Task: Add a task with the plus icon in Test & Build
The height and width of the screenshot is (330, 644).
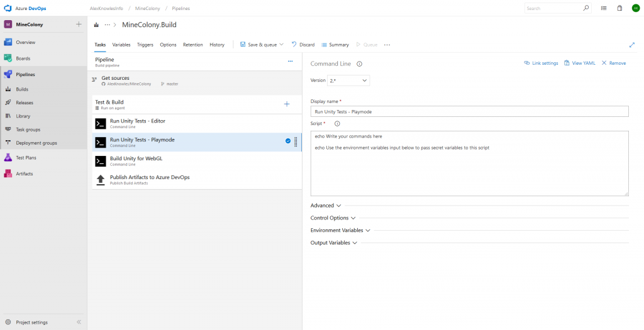Action: click(287, 104)
